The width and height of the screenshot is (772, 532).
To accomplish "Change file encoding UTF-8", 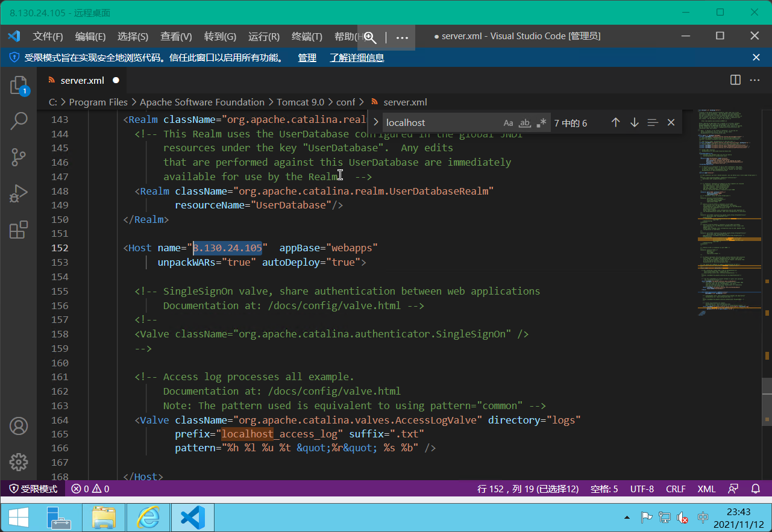I will tap(642, 489).
